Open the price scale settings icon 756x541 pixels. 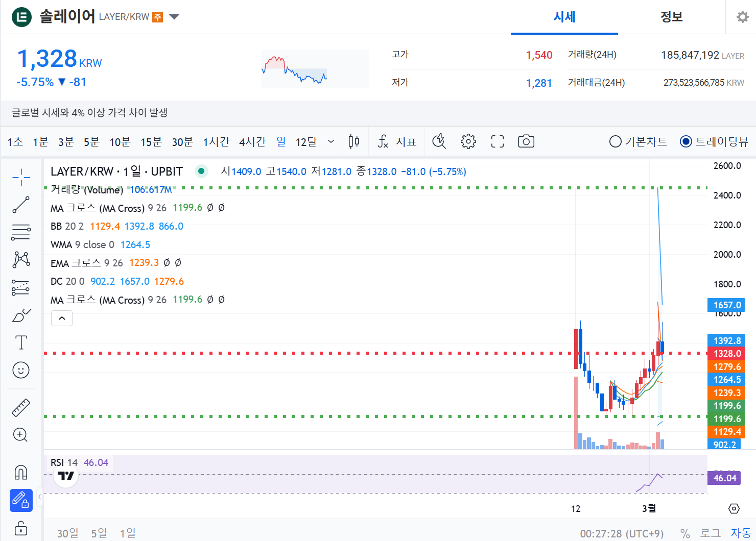tap(734, 508)
